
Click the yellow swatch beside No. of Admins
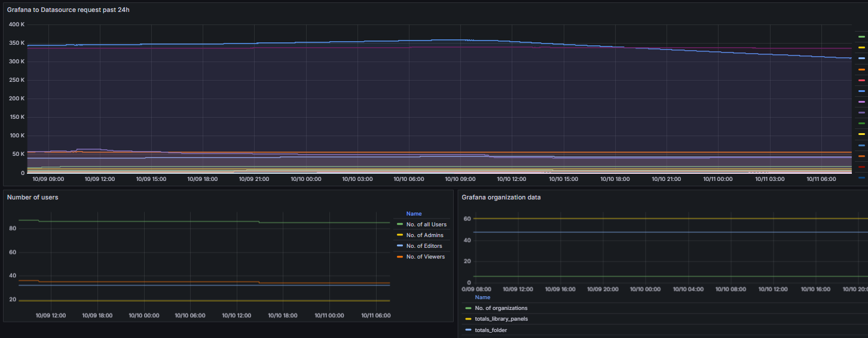point(400,235)
